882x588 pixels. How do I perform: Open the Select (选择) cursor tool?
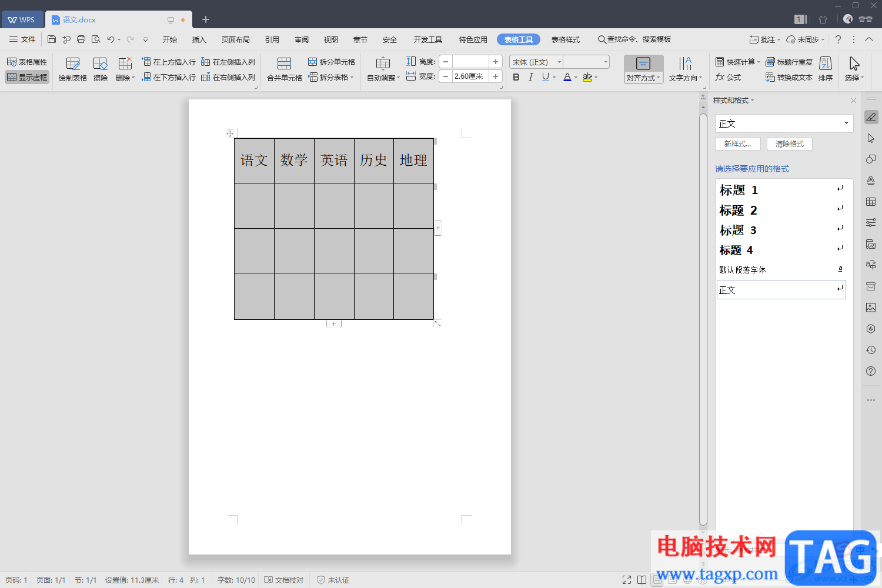point(854,69)
